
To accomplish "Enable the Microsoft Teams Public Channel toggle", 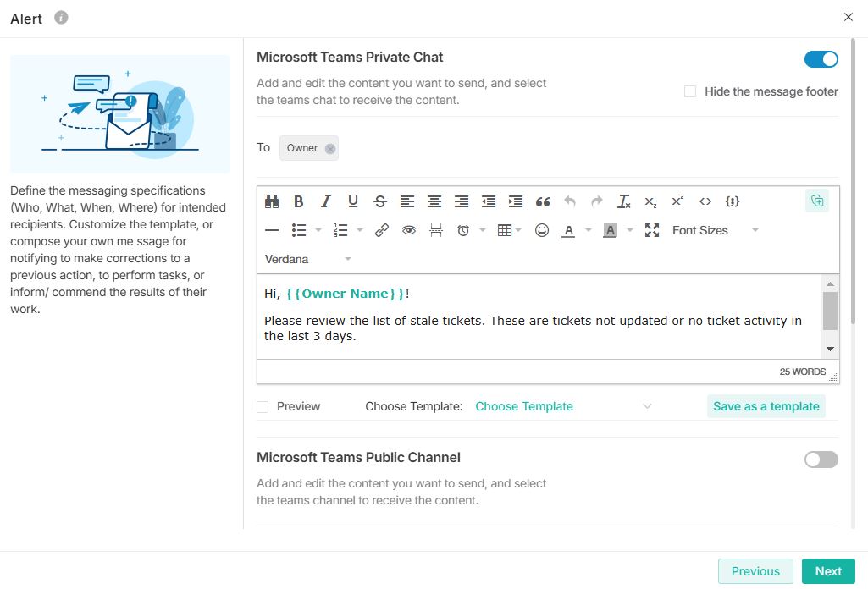I will 821,460.
